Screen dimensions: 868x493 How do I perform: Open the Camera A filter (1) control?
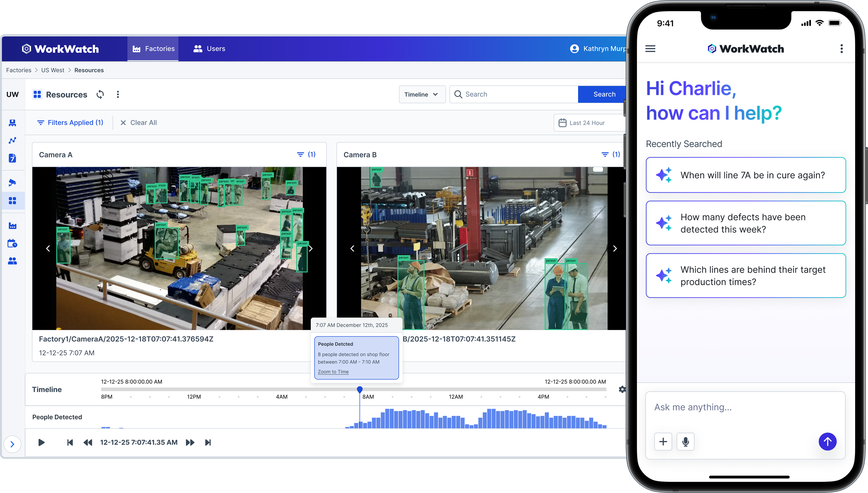coord(306,154)
